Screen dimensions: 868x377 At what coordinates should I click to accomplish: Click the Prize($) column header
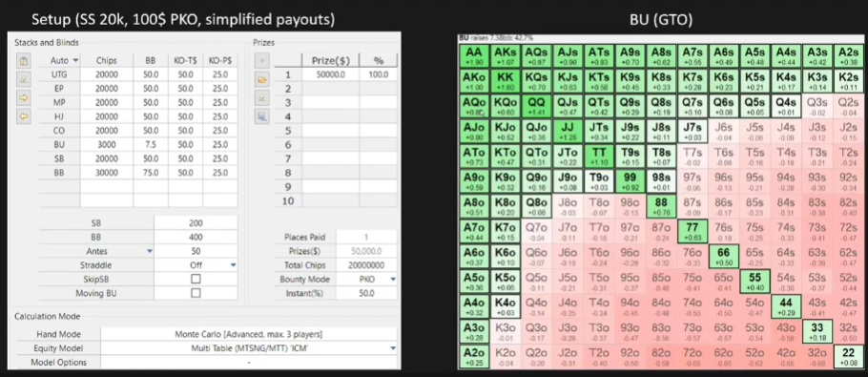330,60
